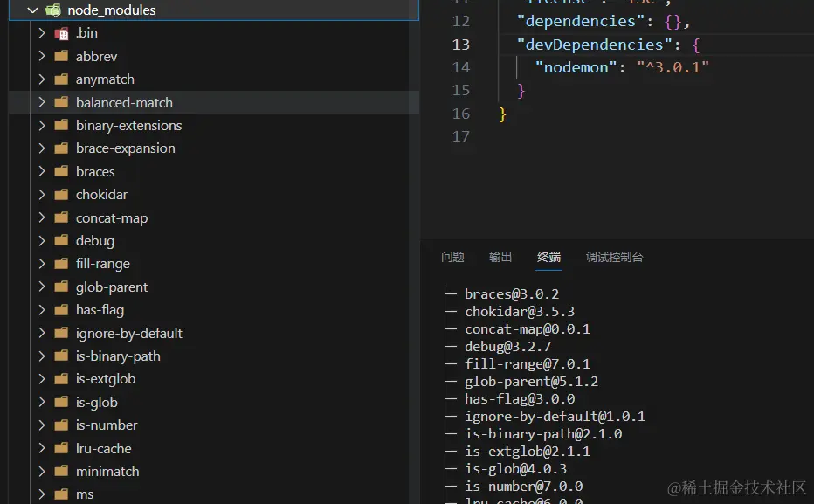Select ignore-by-default folder entry

(x=128, y=334)
